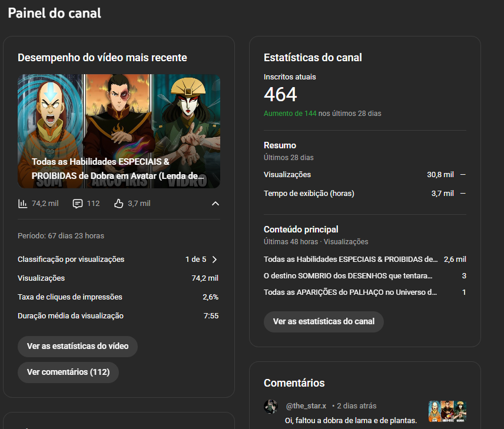Click Ver comentários (112) button
Viewport: 504px width, 429px height.
click(68, 372)
